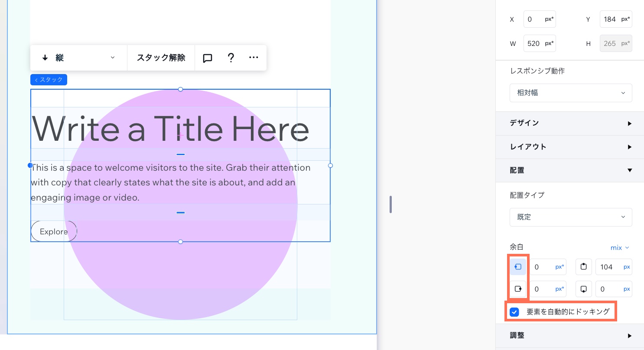The width and height of the screenshot is (644, 350).
Task: Toggle the top margin docking icon
Action: 584,267
